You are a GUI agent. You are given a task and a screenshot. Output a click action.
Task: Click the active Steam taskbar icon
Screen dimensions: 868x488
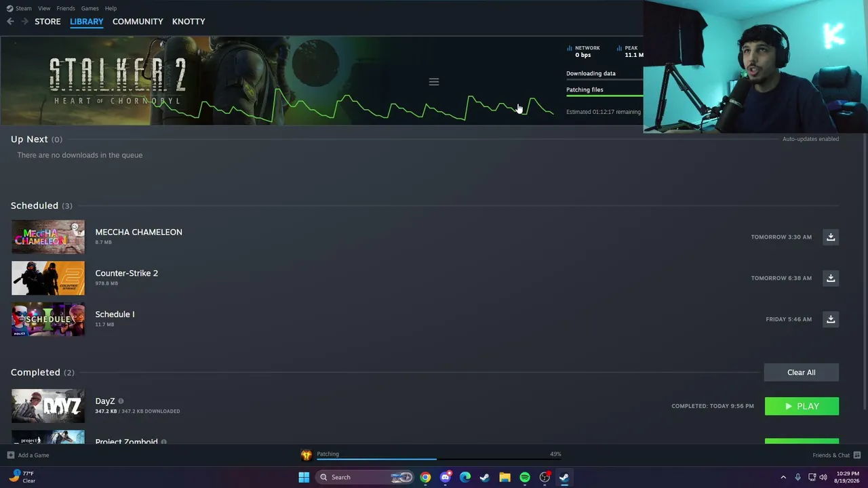pyautogui.click(x=564, y=477)
